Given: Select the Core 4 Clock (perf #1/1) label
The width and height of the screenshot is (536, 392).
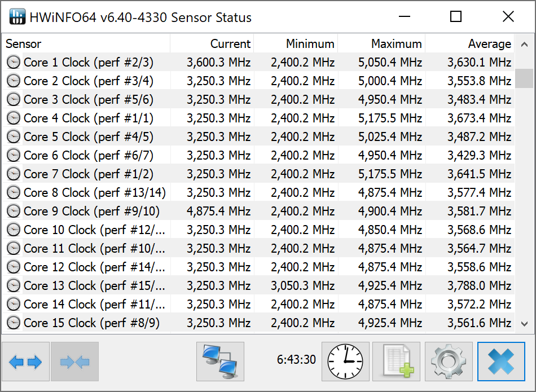Looking at the screenshot, I should coord(89,118).
